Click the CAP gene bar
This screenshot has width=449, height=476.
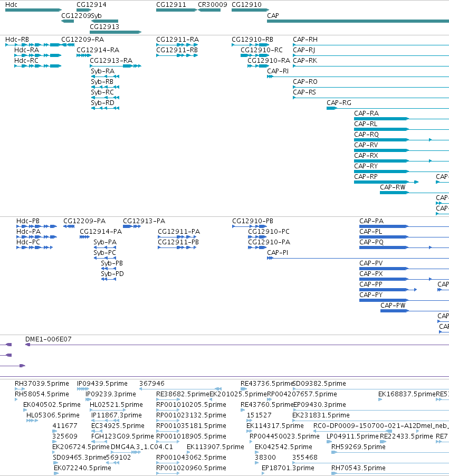pyautogui.click(x=358, y=21)
